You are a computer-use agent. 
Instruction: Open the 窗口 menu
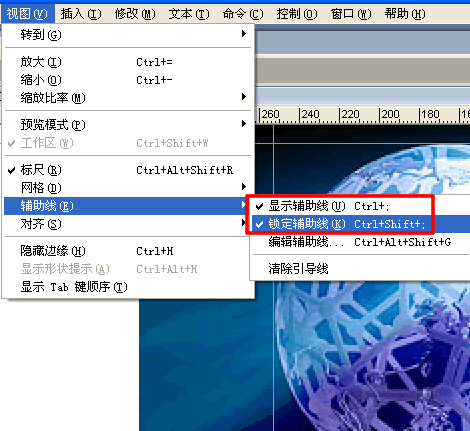coord(351,14)
